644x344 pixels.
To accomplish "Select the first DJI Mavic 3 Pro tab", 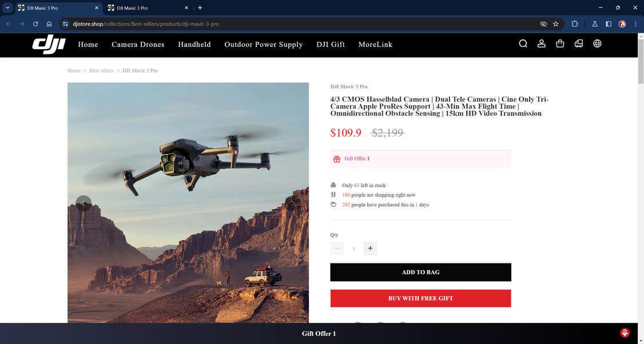I will coord(58,8).
